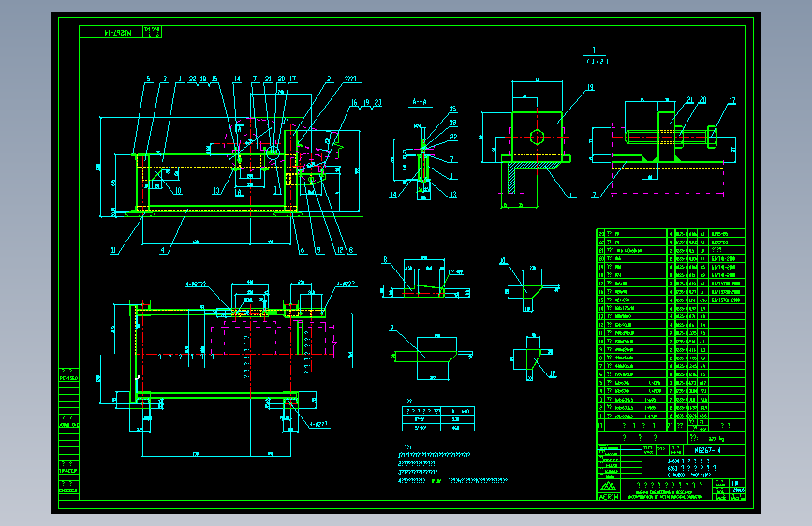Select callout 14 in the elevation view's top row
Screen dimensions: 812x526
pos(237,80)
